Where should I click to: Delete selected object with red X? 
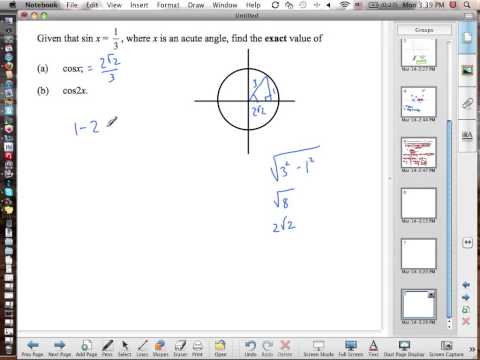pos(285,348)
